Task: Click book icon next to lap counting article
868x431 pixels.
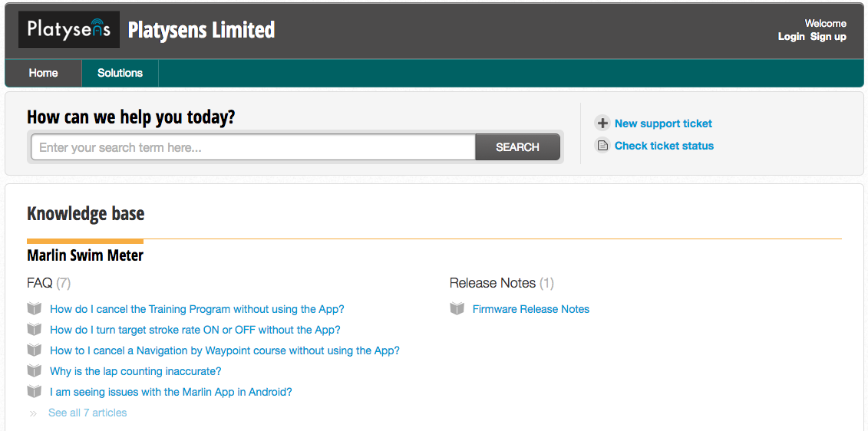Action: (35, 370)
